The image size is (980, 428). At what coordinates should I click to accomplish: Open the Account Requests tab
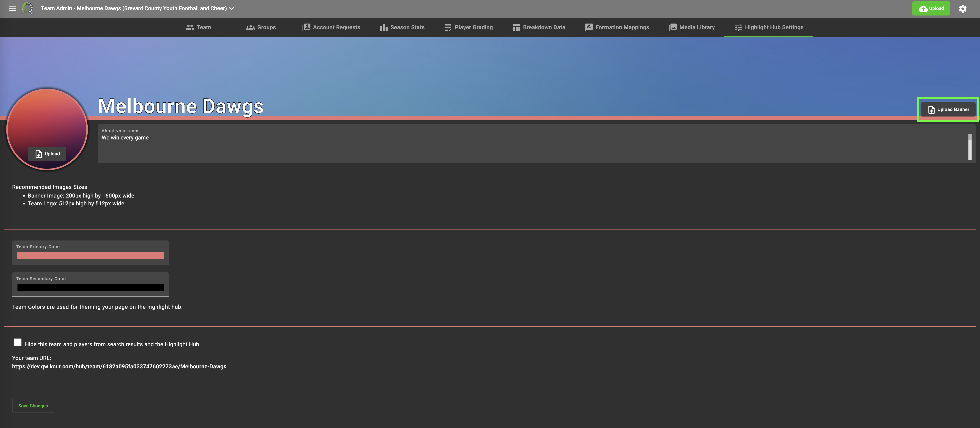click(331, 27)
